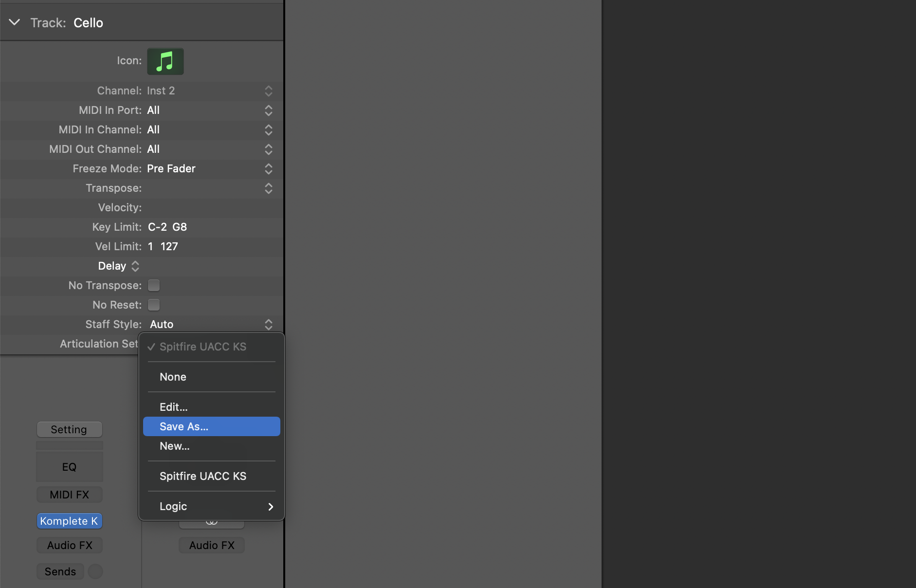The width and height of the screenshot is (916, 588).
Task: Click the Sends button
Action: [60, 571]
